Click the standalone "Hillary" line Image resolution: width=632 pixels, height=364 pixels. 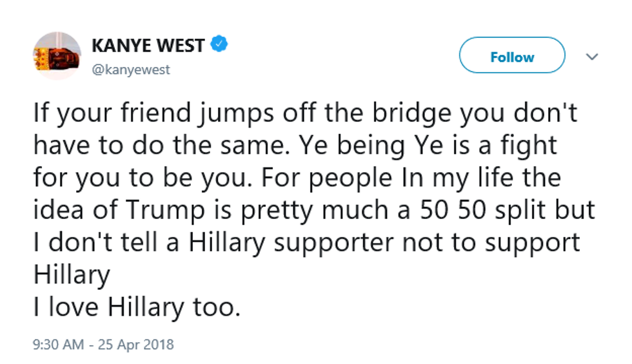point(72,274)
